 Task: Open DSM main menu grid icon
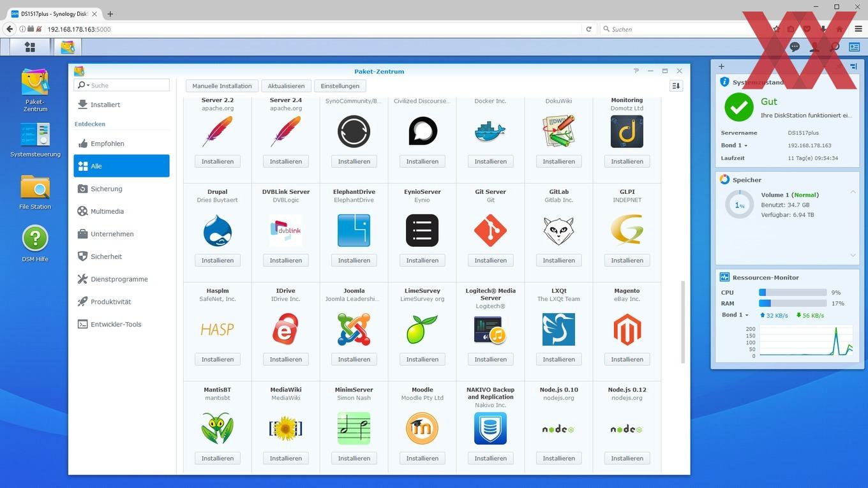coord(29,47)
